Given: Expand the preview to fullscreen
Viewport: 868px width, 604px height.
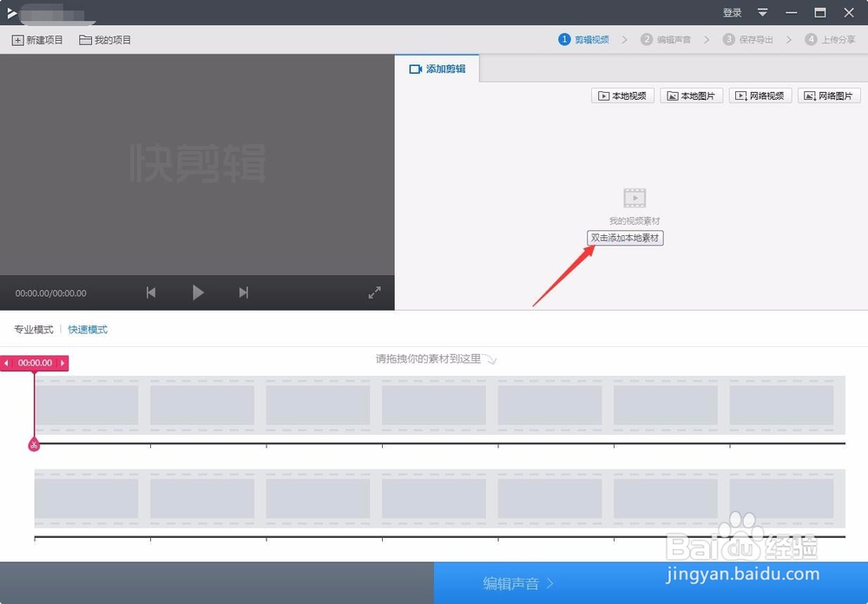Looking at the screenshot, I should point(374,292).
